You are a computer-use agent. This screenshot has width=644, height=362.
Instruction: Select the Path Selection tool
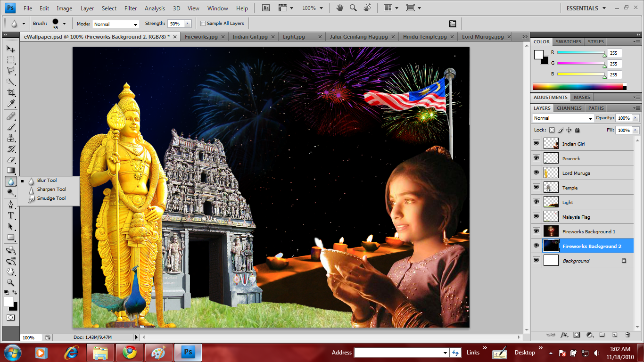pyautogui.click(x=10, y=226)
